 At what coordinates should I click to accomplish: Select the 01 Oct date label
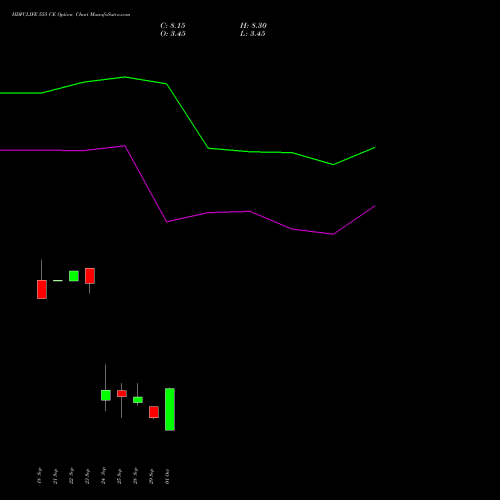click(167, 476)
